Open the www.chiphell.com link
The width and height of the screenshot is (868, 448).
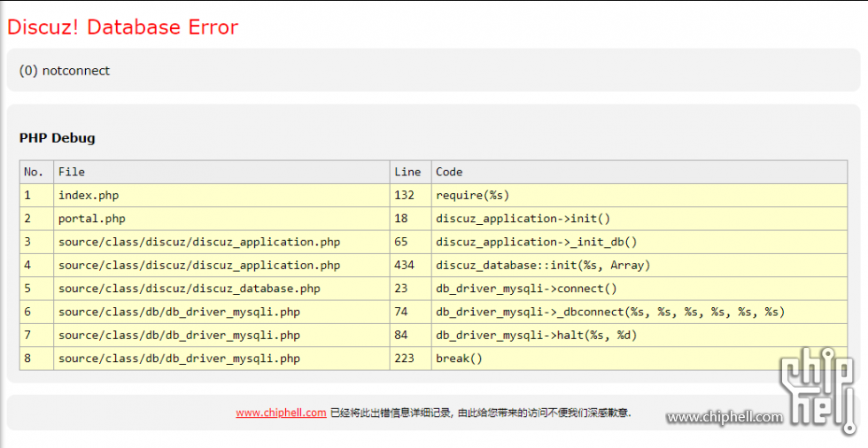pos(281,413)
